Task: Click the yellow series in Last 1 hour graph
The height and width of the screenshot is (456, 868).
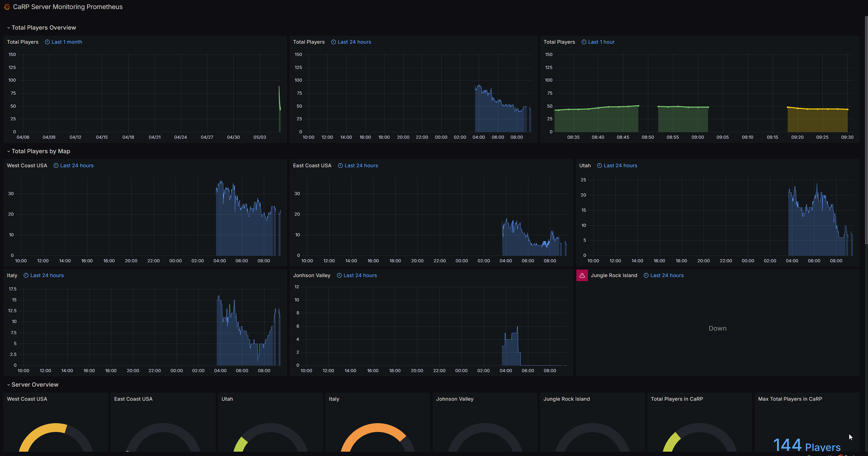Action: (x=817, y=109)
